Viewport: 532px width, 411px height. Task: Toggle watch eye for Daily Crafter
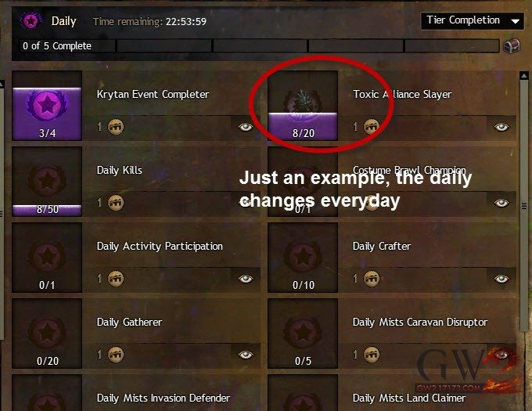(501, 279)
